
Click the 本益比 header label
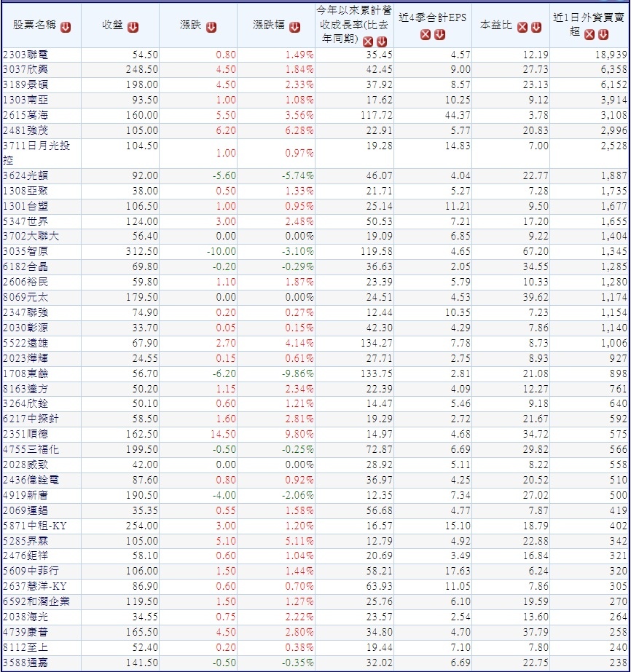click(x=496, y=25)
